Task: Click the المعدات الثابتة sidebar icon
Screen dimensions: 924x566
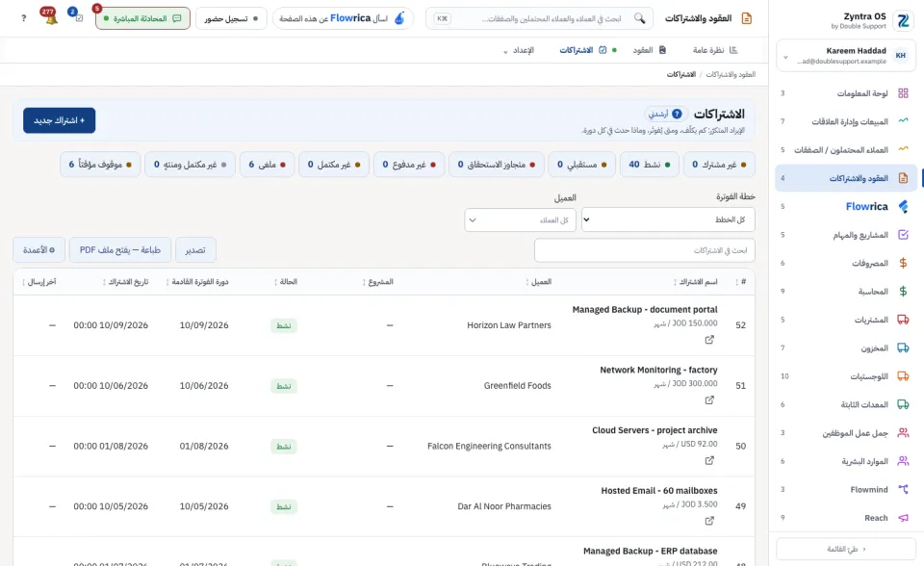Action: (903, 404)
